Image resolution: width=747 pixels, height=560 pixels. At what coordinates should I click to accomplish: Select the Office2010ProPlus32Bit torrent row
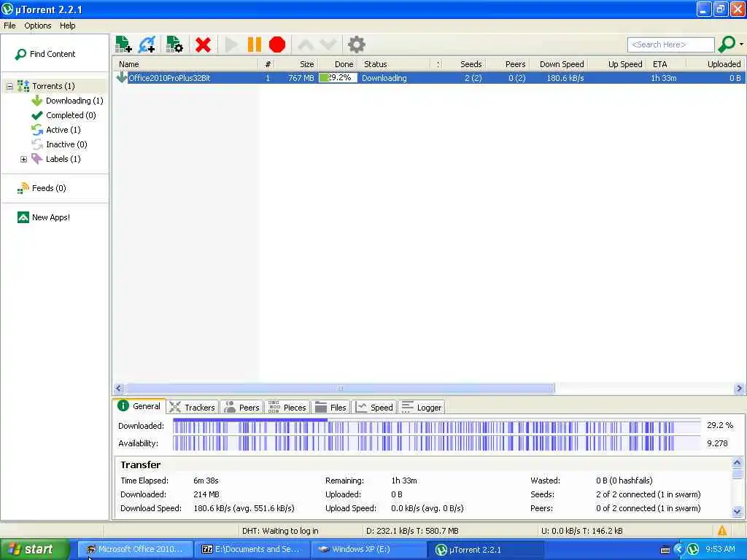[429, 78]
